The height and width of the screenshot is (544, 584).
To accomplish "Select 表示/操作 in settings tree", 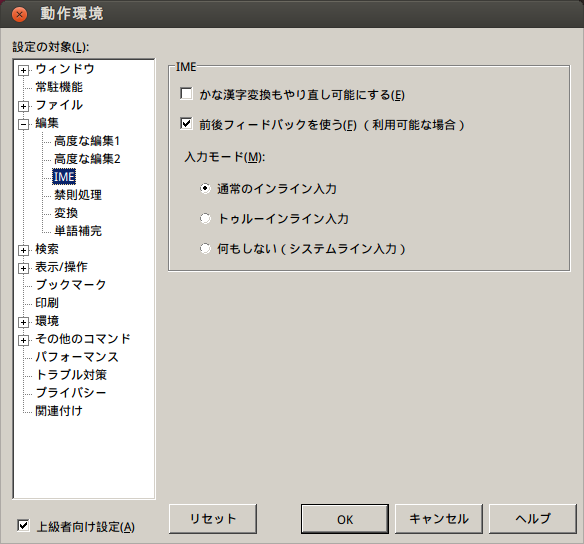I will click(x=61, y=267).
